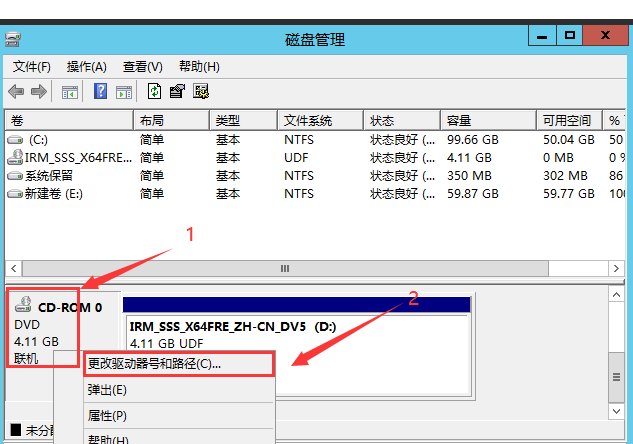Click the UDF file system cell
The width and height of the screenshot is (633, 444).
(x=296, y=157)
